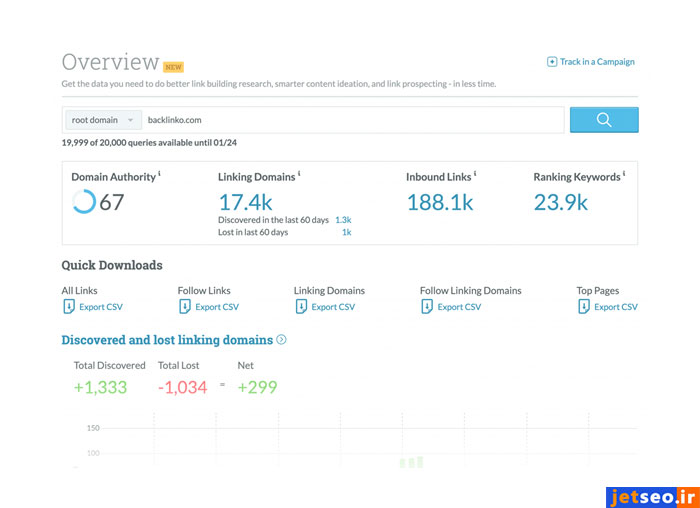Click the Track in a Campaign plus icon
Viewport: 700px width, 508px height.
(552, 62)
